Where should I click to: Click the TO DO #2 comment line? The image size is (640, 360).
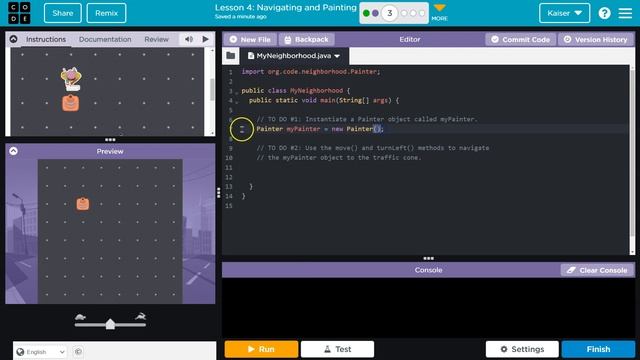(373, 148)
